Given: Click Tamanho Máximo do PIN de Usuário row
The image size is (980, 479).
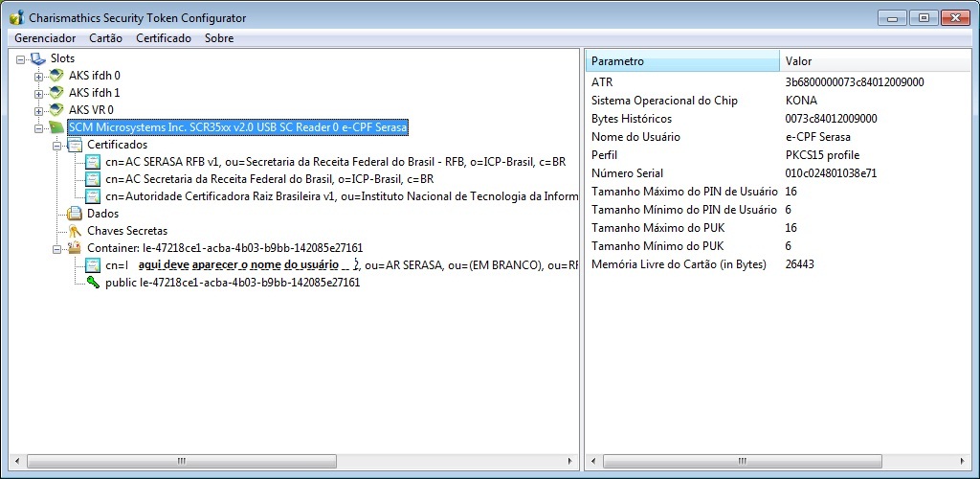Looking at the screenshot, I should [x=779, y=192].
